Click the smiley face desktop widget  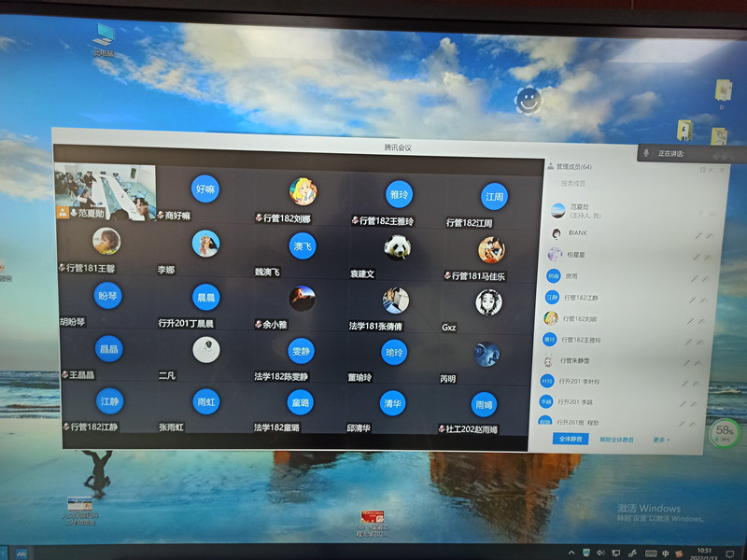[x=529, y=97]
